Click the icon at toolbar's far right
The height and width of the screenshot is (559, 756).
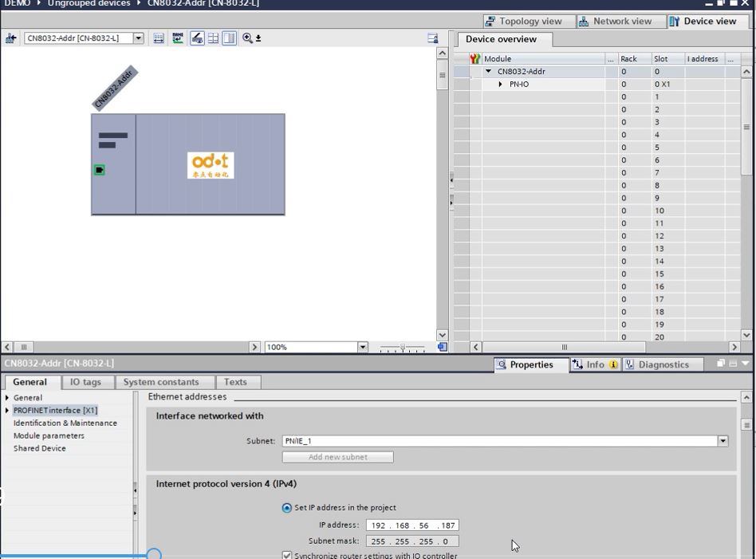(433, 38)
